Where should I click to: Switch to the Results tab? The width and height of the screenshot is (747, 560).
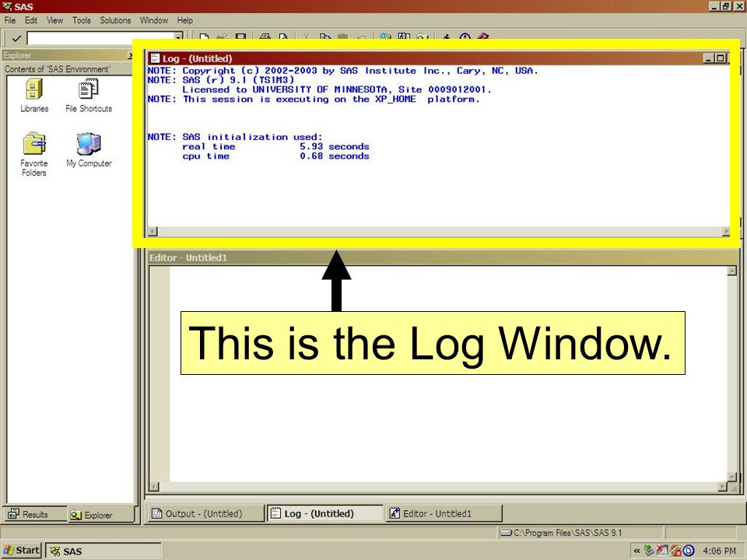coord(35,514)
